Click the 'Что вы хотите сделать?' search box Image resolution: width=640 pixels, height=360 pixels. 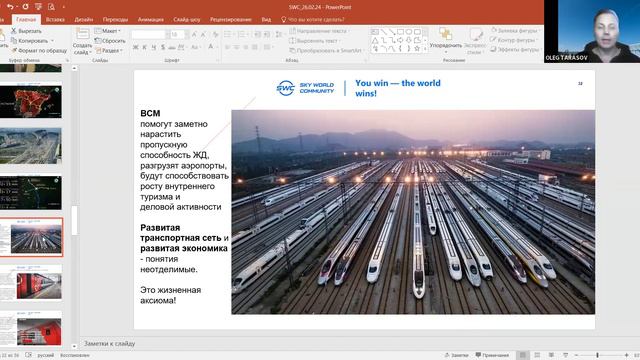point(313,20)
